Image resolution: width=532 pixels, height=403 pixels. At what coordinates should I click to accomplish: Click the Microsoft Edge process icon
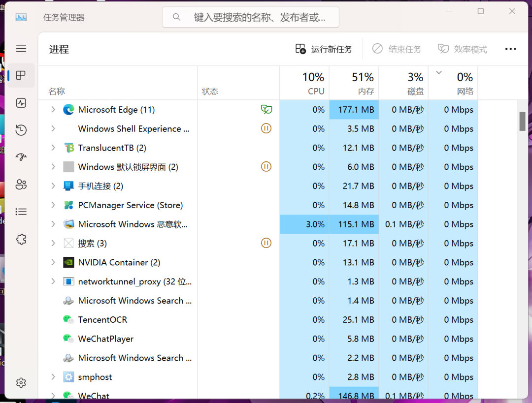[x=68, y=109]
